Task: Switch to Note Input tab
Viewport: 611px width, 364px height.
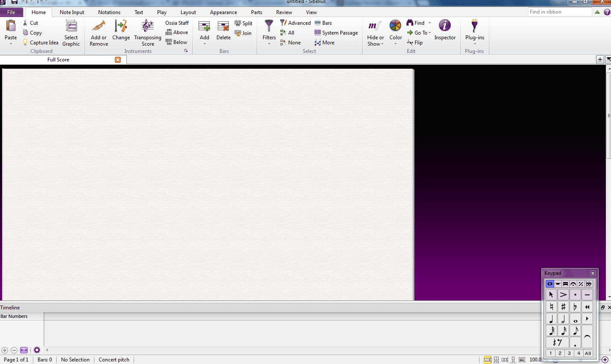Action: (72, 12)
